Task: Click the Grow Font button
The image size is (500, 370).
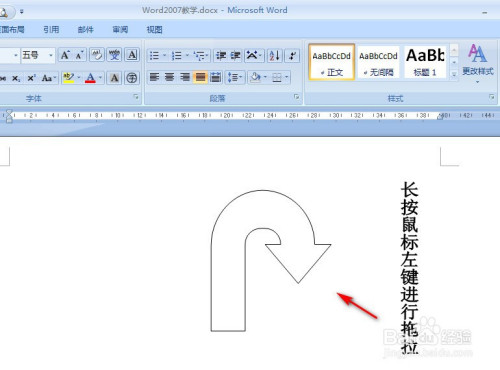Action: (x=65, y=55)
